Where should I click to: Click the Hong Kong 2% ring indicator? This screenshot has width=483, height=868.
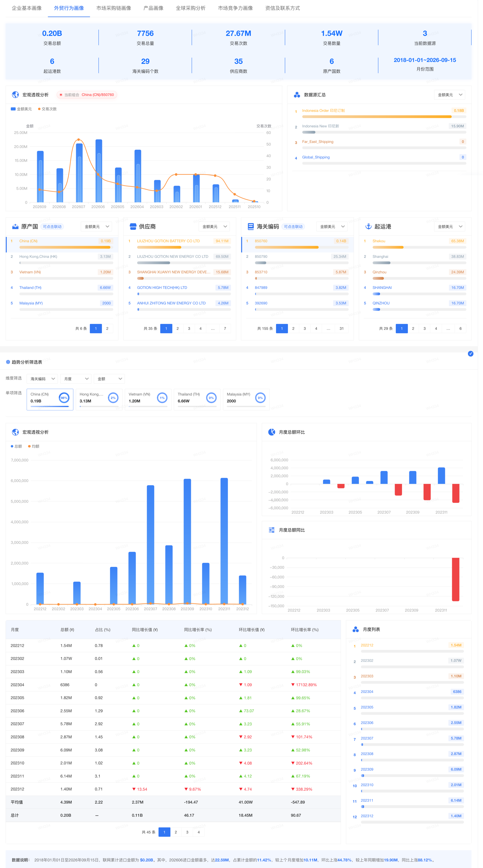pos(113,398)
